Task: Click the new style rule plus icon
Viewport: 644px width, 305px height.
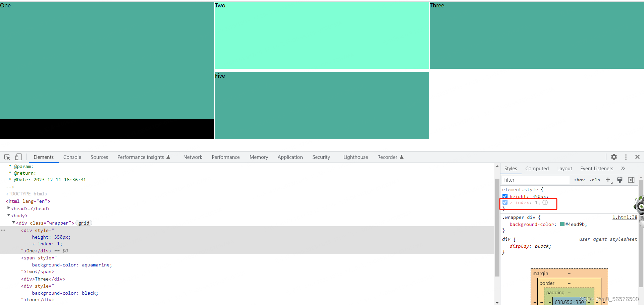Action: (x=608, y=180)
